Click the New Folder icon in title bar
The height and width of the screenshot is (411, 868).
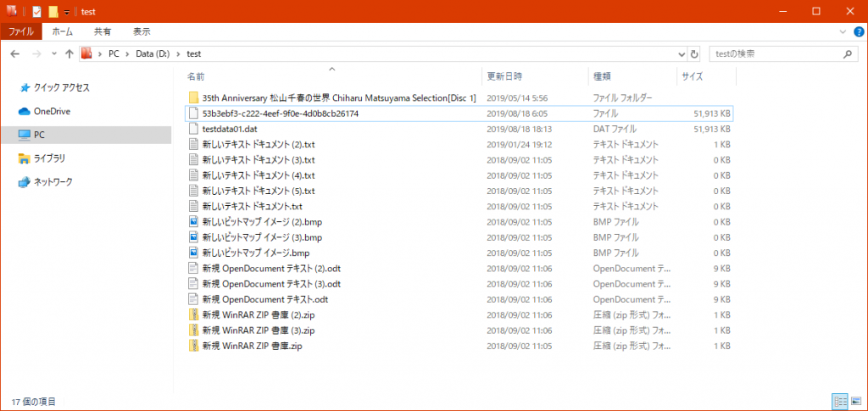tap(53, 11)
